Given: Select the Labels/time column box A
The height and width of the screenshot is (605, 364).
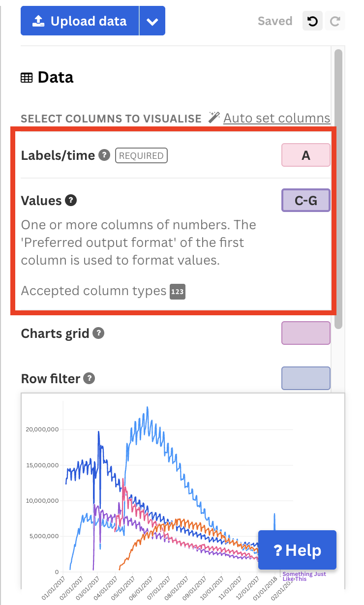Looking at the screenshot, I should coord(305,155).
